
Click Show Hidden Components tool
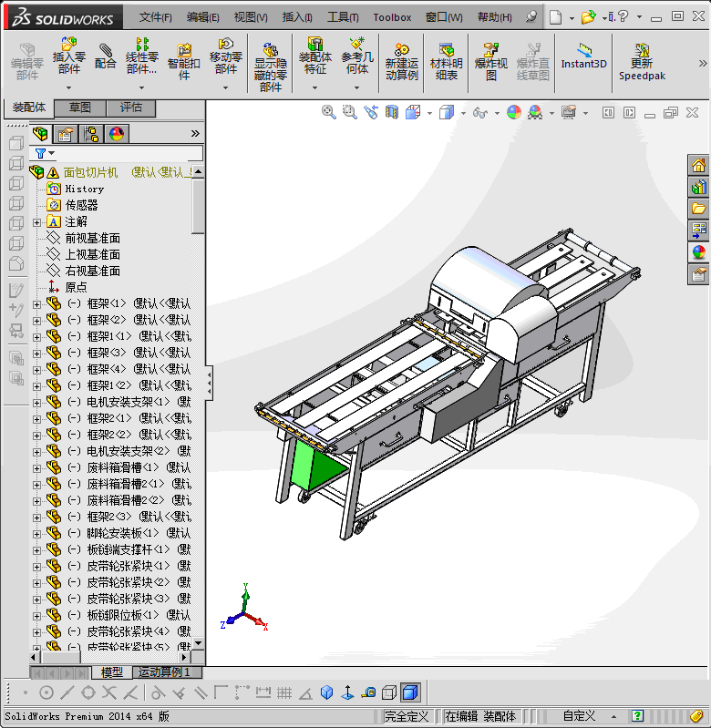coord(271,67)
